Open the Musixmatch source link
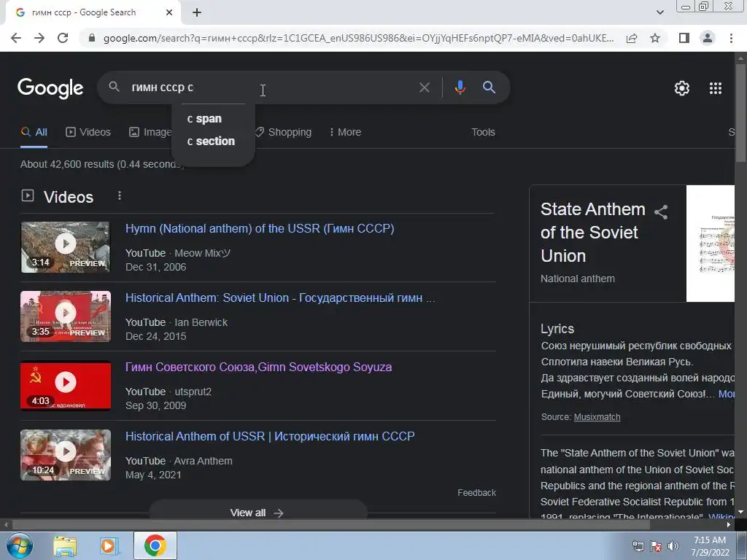This screenshot has height=560, width=747. tap(597, 417)
